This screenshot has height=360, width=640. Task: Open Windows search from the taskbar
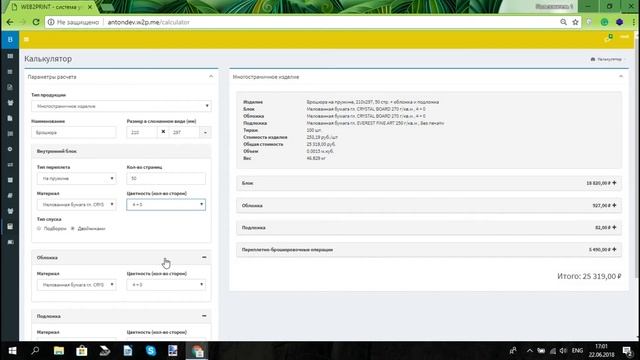tap(35, 351)
